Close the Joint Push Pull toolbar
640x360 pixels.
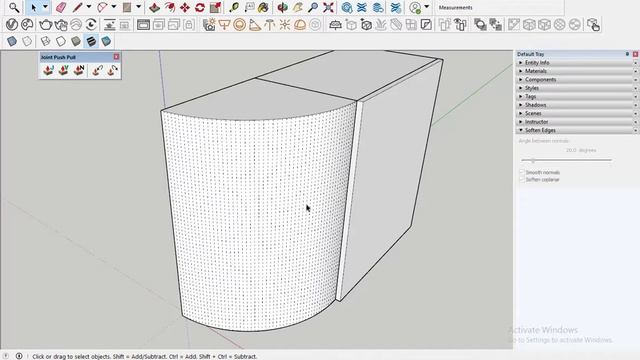[x=116, y=57]
